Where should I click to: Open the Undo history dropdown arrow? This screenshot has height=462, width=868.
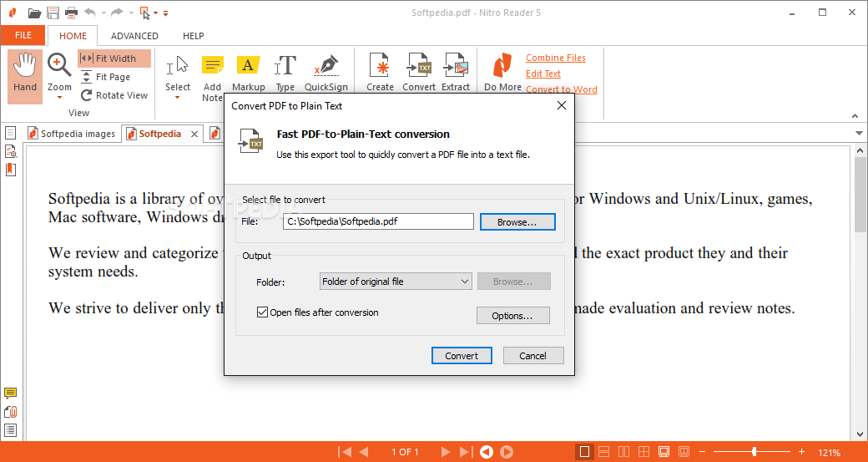[x=103, y=13]
